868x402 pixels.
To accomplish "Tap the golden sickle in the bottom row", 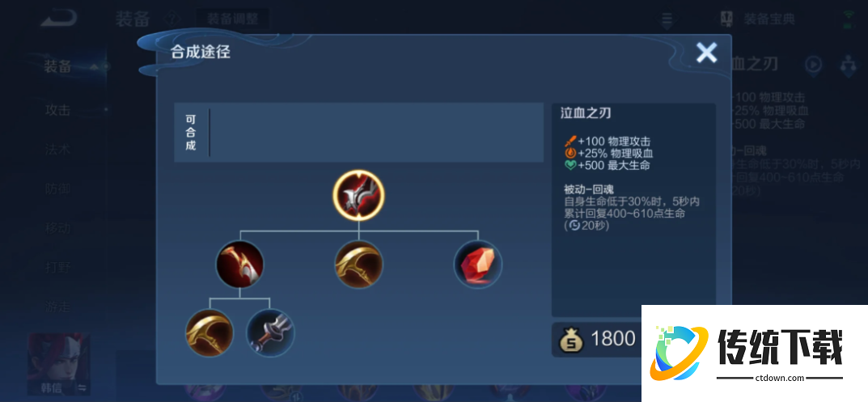I will [x=210, y=332].
